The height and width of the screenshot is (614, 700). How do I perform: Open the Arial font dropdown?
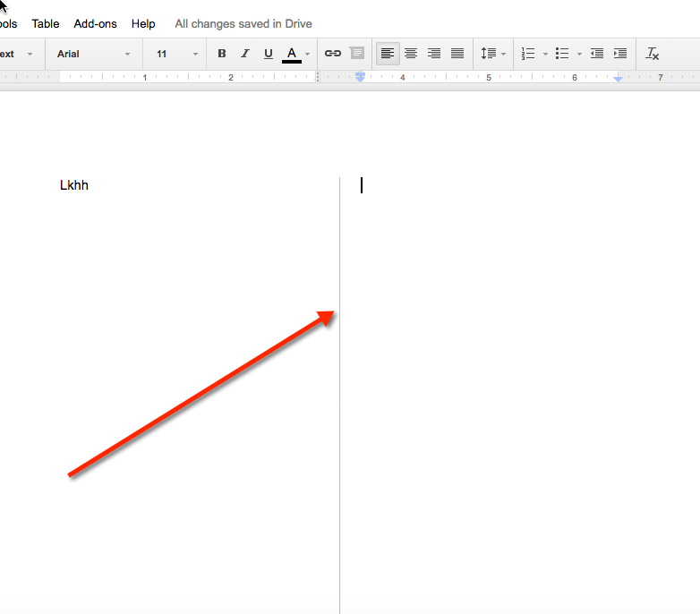[93, 54]
